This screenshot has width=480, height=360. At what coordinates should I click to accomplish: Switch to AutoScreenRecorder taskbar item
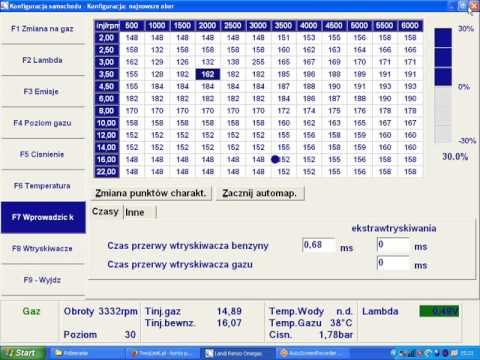[311, 353]
